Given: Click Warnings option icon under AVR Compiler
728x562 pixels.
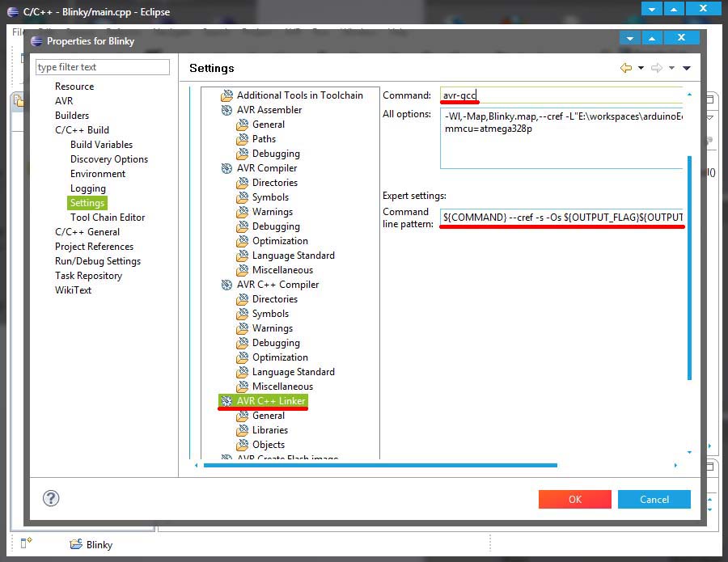Looking at the screenshot, I should point(243,212).
